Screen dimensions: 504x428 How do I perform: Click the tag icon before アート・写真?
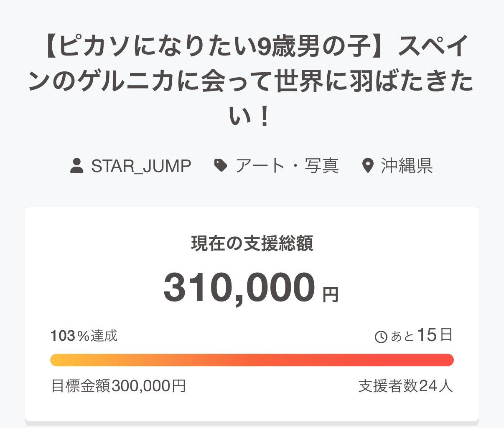(x=221, y=166)
